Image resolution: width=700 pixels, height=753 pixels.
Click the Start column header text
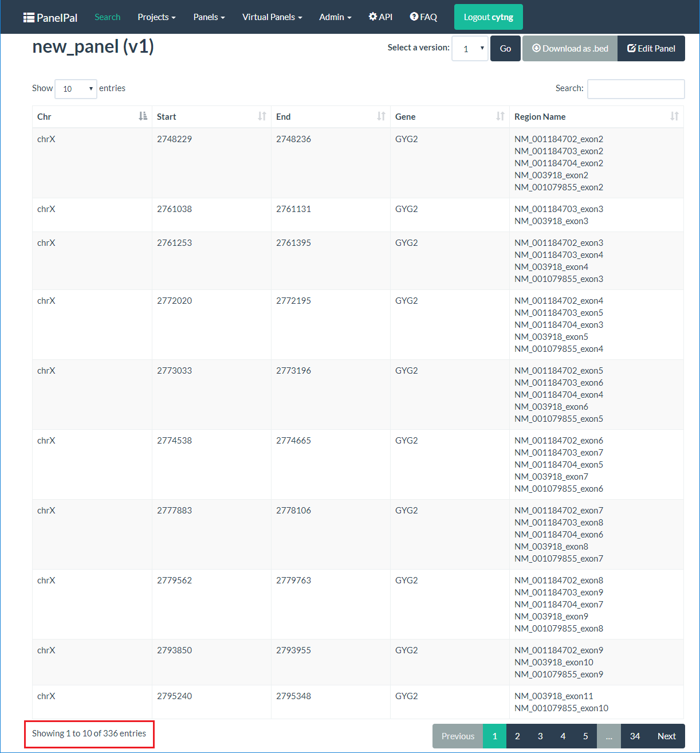pos(166,116)
